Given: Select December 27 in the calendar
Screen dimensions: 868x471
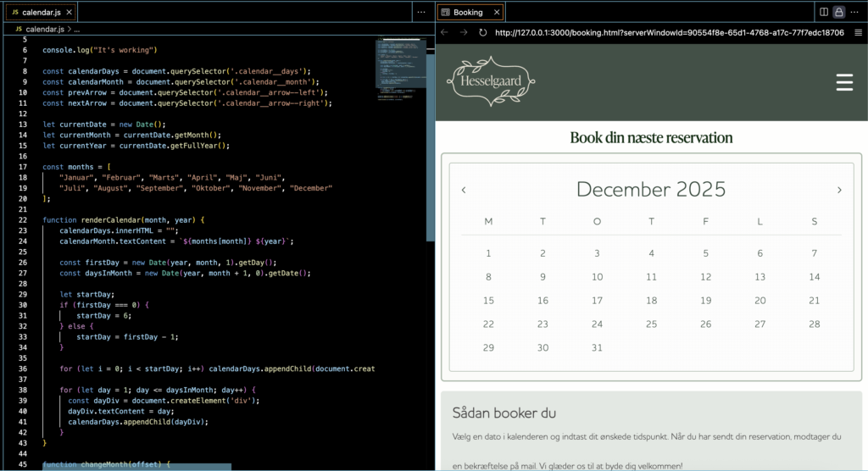Looking at the screenshot, I should click(759, 324).
